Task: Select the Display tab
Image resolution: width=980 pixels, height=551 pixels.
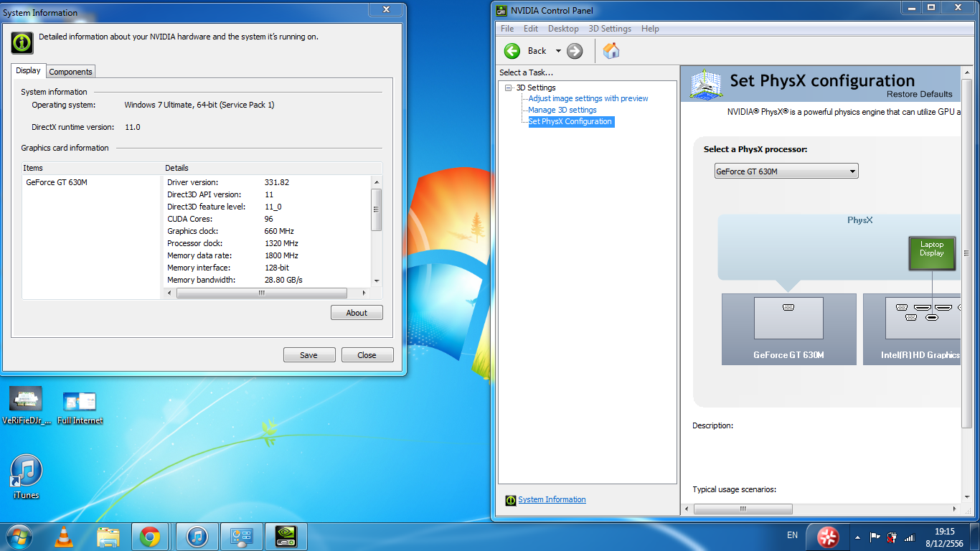Action: tap(28, 70)
